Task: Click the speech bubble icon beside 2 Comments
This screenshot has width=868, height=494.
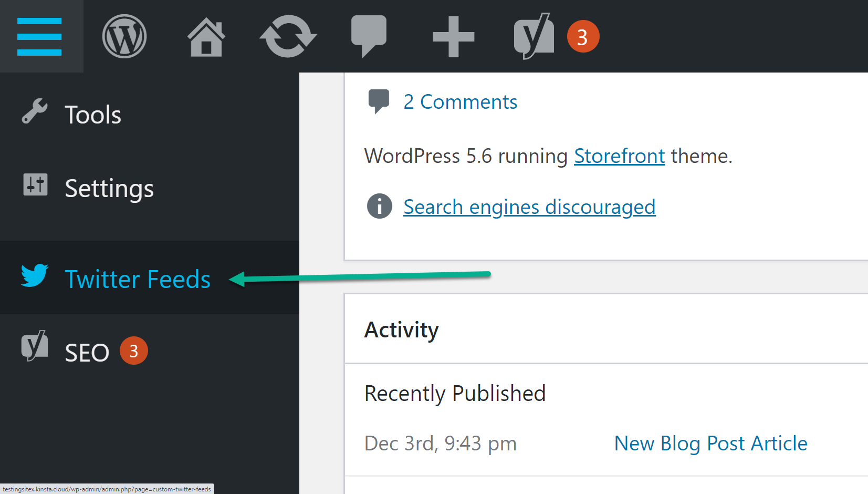Action: (379, 101)
